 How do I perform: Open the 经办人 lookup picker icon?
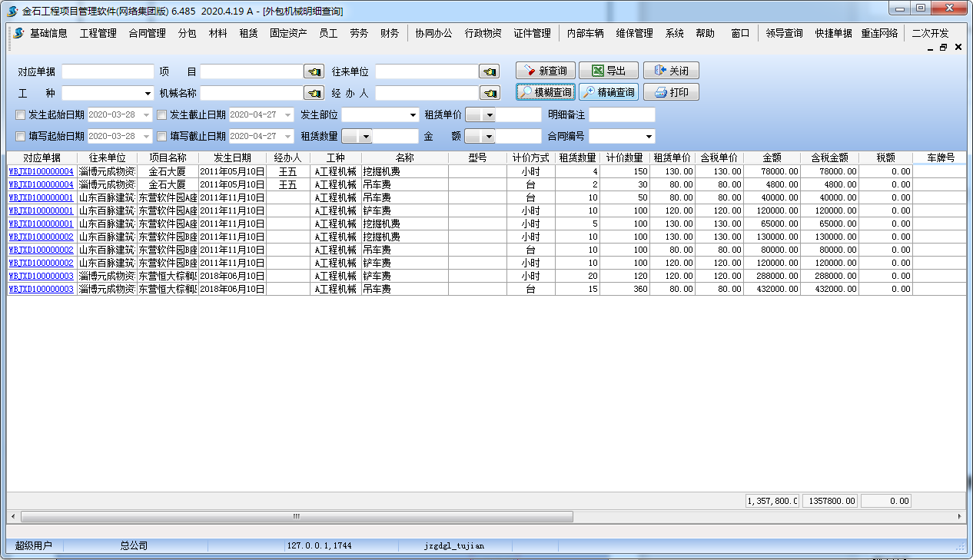tap(489, 93)
